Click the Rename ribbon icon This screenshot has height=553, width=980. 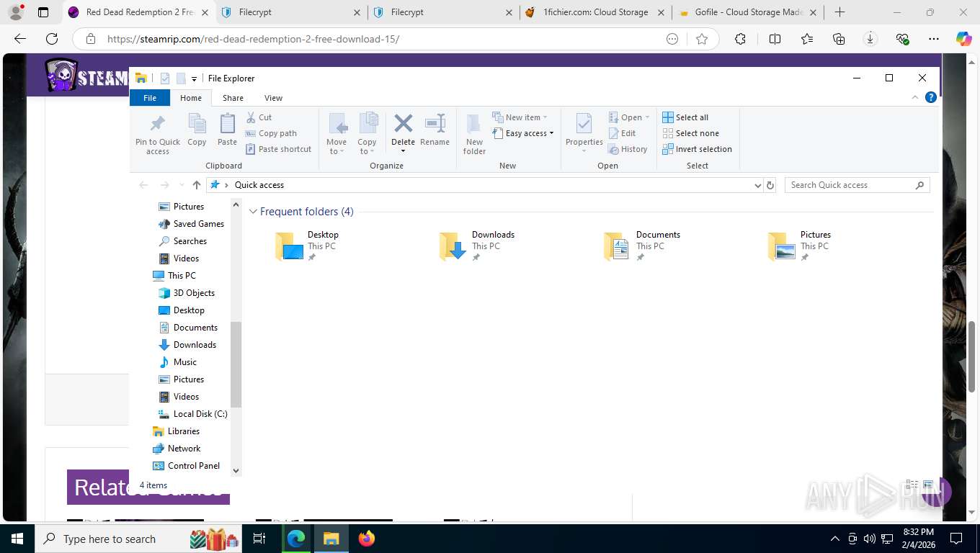point(435,130)
